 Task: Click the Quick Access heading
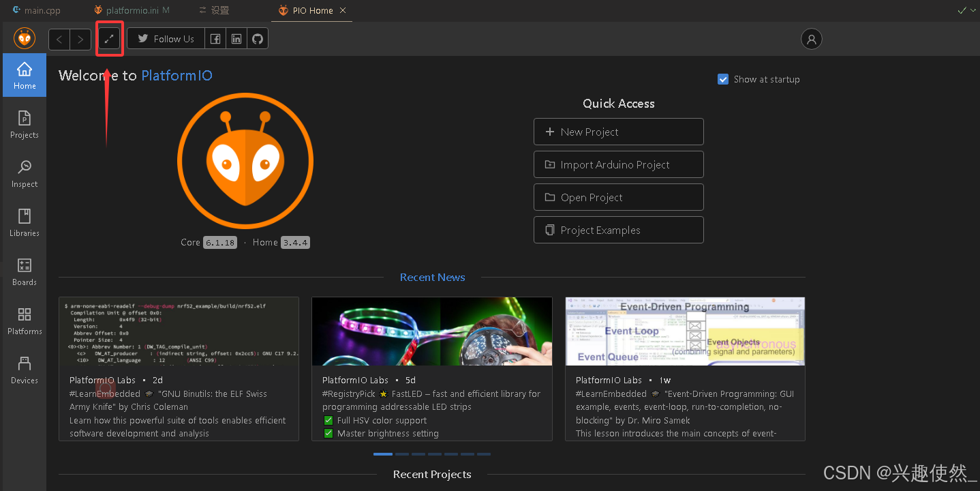618,104
